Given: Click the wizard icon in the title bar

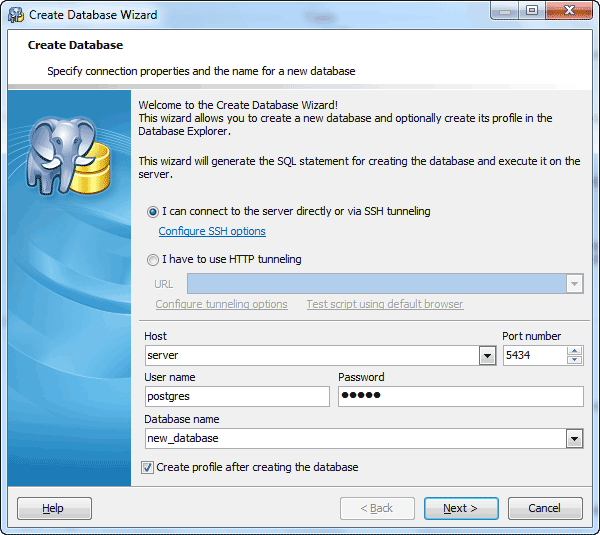Looking at the screenshot, I should pos(16,15).
